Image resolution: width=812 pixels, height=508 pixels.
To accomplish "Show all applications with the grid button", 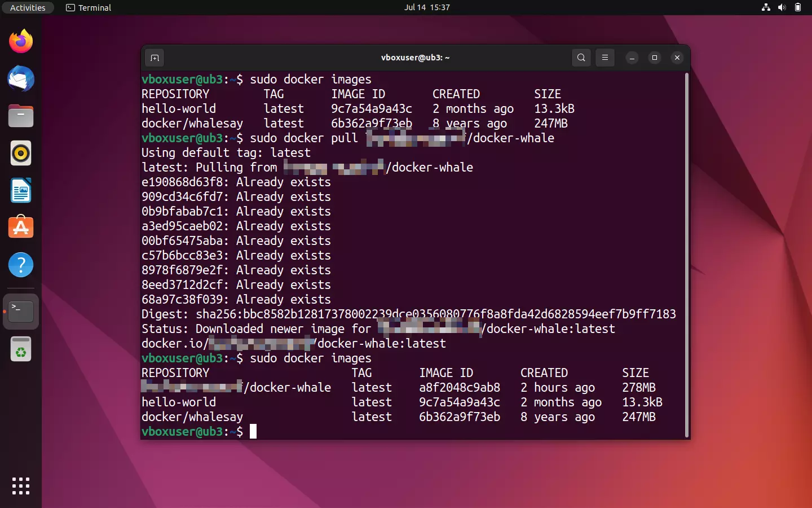I will coord(20,486).
